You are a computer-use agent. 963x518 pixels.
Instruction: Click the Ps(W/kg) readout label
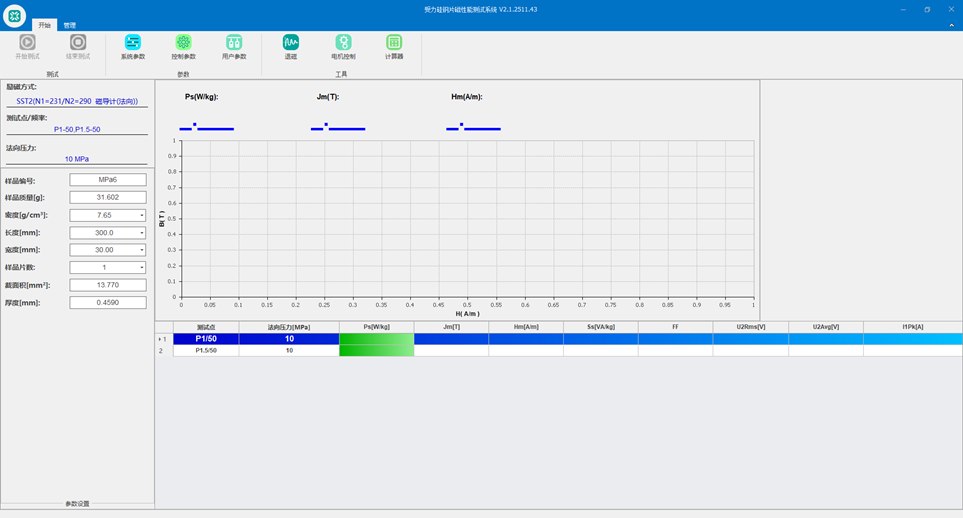[x=201, y=97]
